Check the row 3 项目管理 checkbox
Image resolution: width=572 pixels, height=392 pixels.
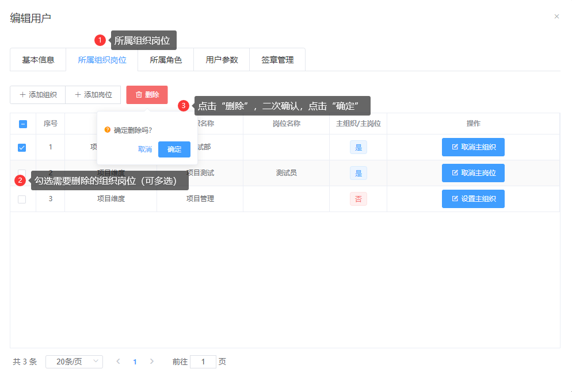(x=22, y=199)
